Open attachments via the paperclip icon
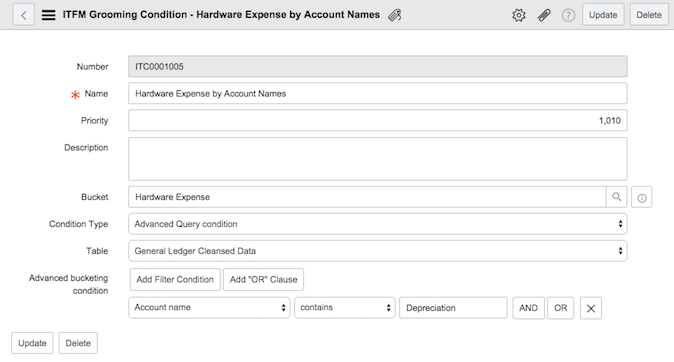 [544, 15]
